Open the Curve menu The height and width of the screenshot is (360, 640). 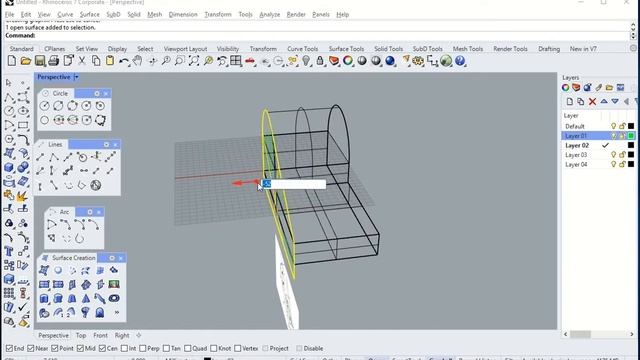[x=65, y=15]
